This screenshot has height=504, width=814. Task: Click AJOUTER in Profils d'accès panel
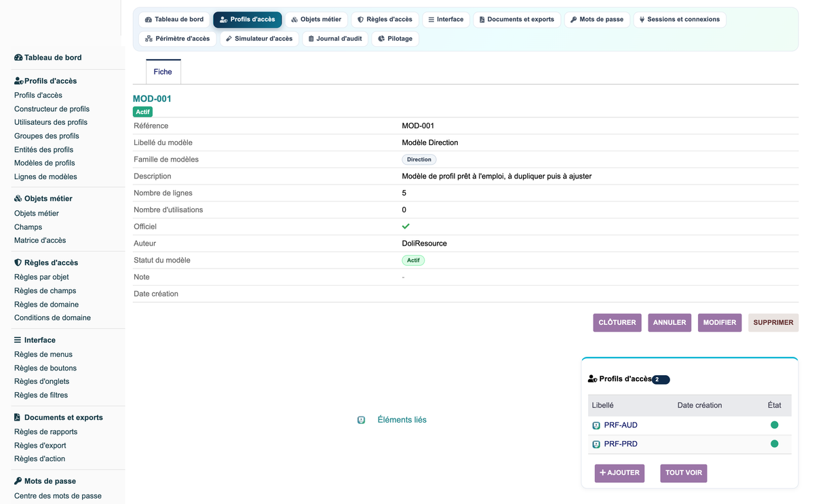[619, 473]
